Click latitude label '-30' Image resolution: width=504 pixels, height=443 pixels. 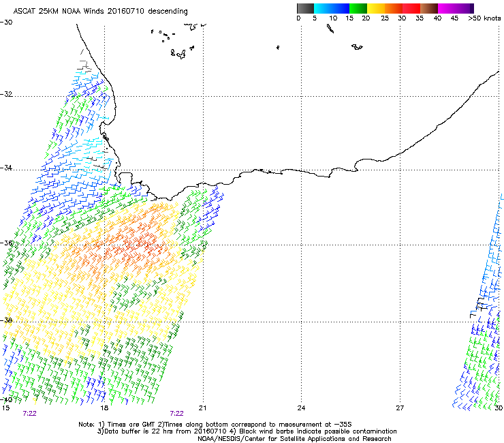[6, 22]
